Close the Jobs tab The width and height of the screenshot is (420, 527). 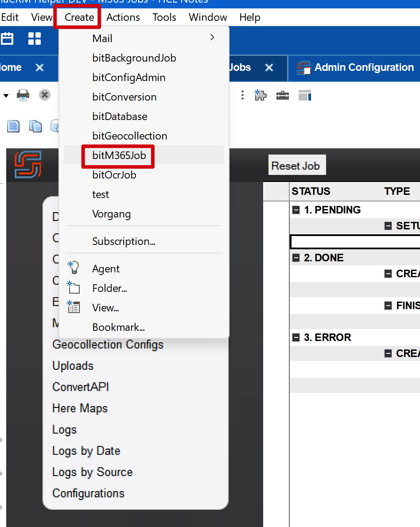[x=269, y=68]
